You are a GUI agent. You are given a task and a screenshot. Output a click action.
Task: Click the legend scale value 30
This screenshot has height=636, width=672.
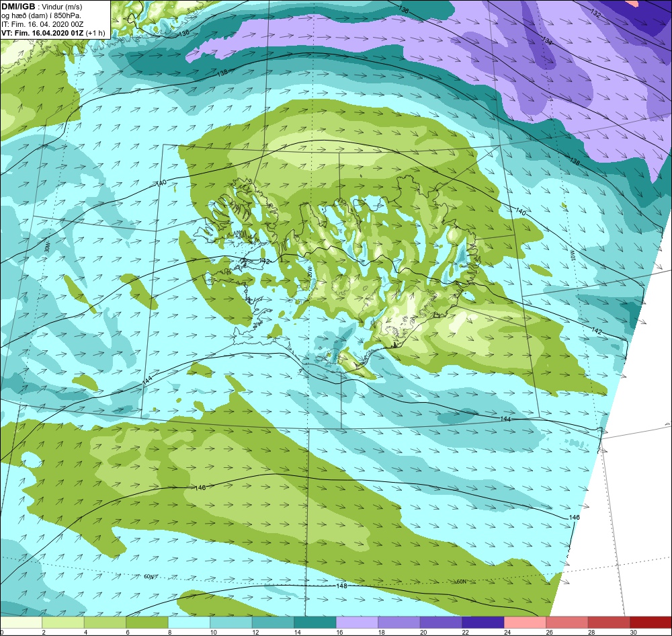coord(634,632)
